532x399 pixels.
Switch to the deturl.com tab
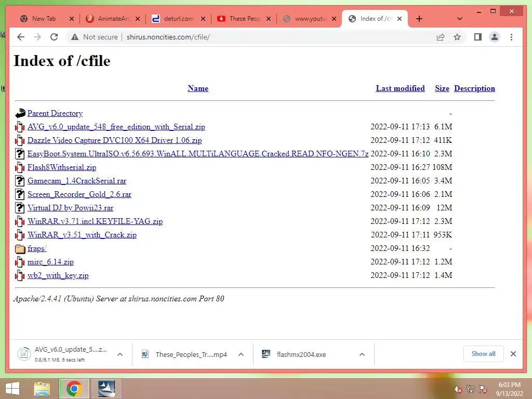179,19
